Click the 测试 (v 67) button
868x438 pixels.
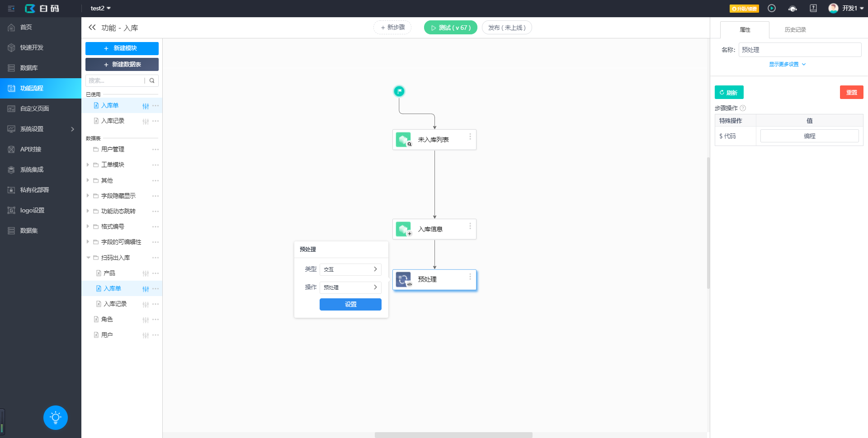[x=450, y=28]
